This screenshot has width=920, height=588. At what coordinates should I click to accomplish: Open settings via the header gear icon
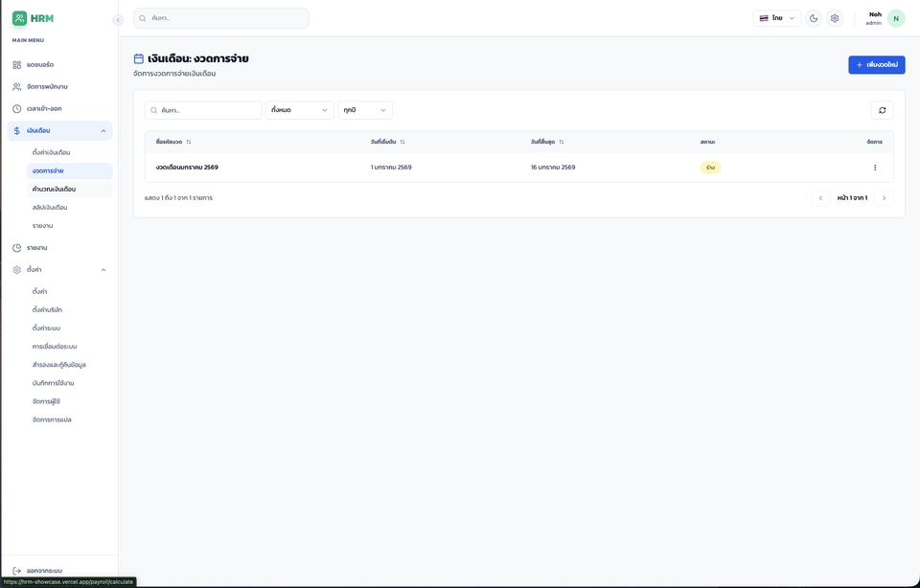pos(835,18)
